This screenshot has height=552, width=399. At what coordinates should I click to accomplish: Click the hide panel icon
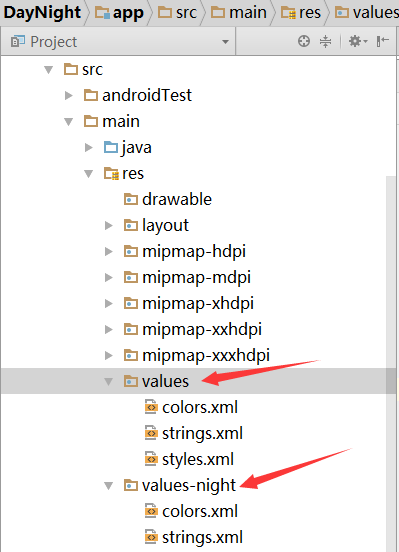point(382,42)
